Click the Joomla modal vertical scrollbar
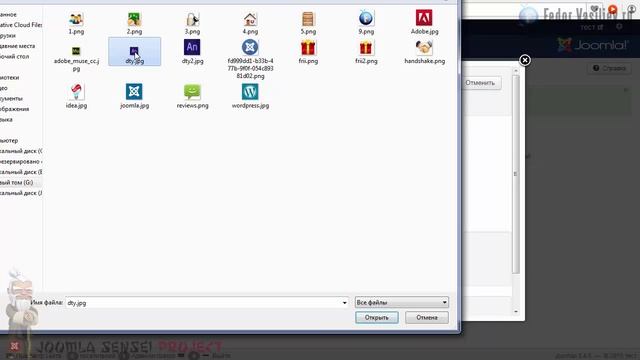 click(516, 175)
